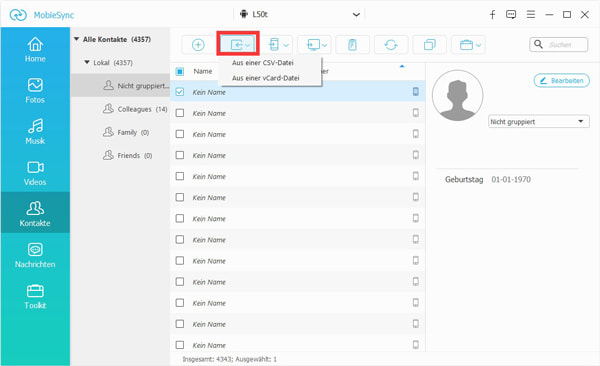This screenshot has width=600, height=366.
Task: Open the Fotos section
Action: tap(35, 90)
